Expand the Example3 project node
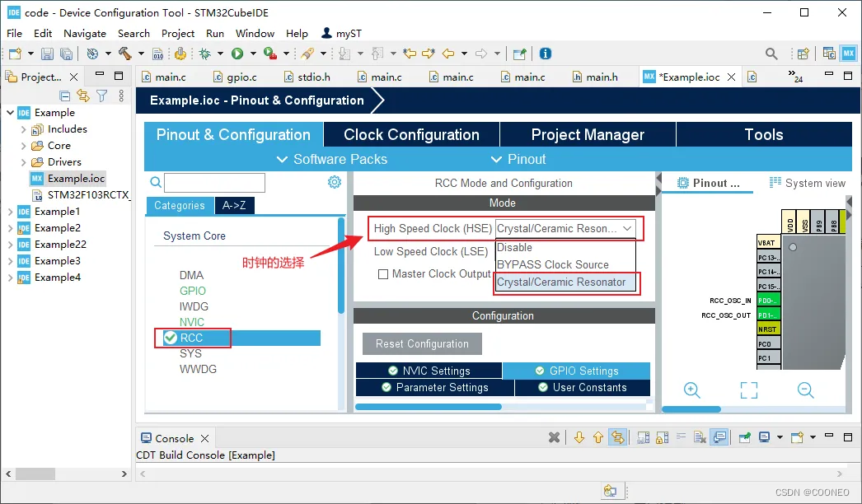 10,261
